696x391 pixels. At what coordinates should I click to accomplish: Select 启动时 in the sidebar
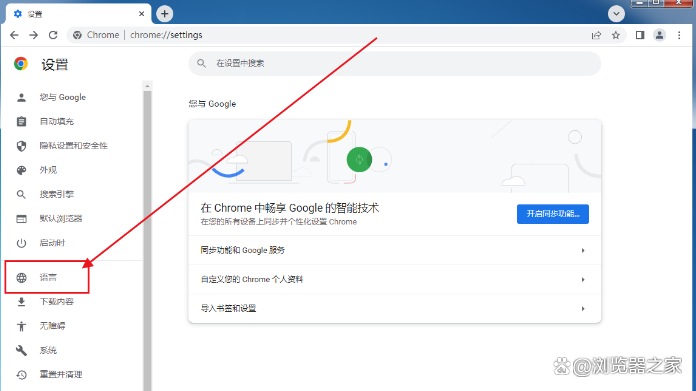pyautogui.click(x=52, y=243)
